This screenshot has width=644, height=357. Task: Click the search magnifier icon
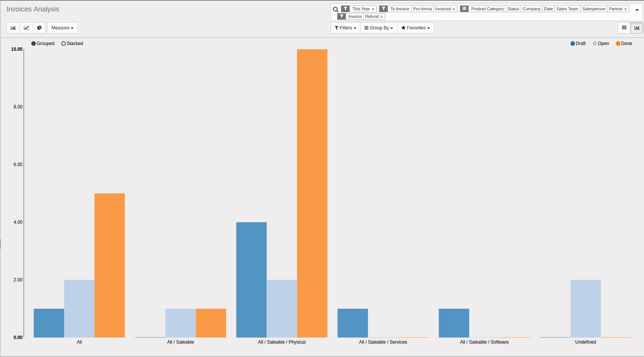click(x=336, y=10)
